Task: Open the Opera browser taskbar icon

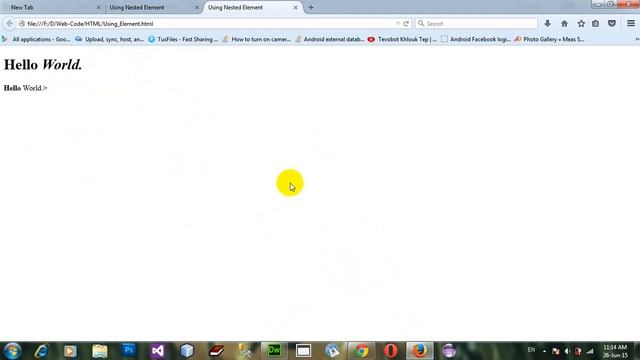Action: 391,351
